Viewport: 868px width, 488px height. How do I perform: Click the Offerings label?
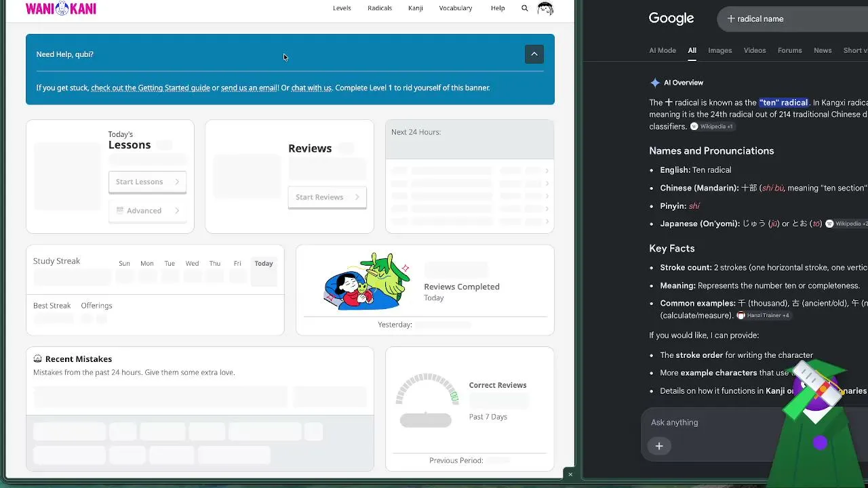pyautogui.click(x=96, y=306)
